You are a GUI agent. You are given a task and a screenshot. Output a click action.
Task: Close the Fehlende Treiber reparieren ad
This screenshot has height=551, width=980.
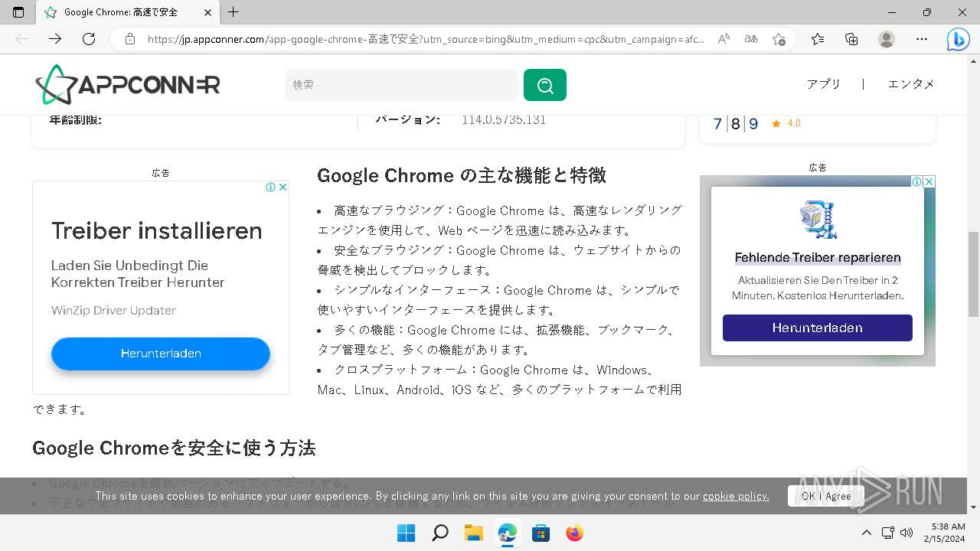pyautogui.click(x=929, y=181)
